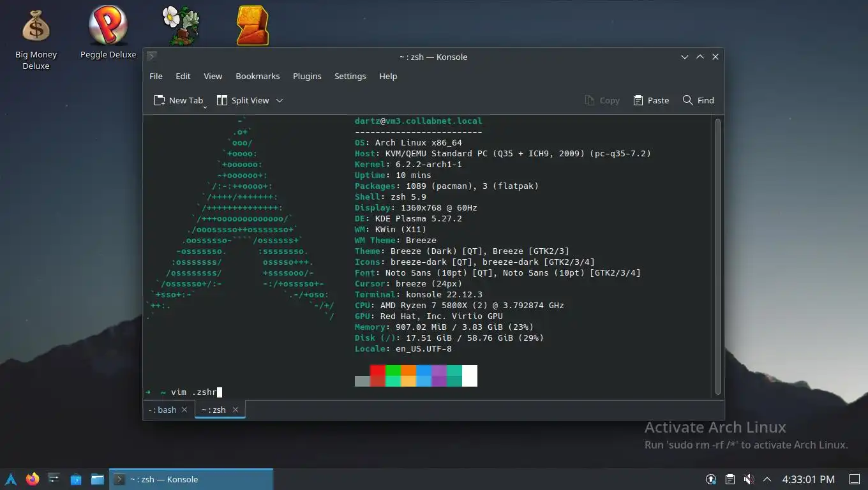
Task: Click the white color block in neofetch output
Action: tap(470, 375)
